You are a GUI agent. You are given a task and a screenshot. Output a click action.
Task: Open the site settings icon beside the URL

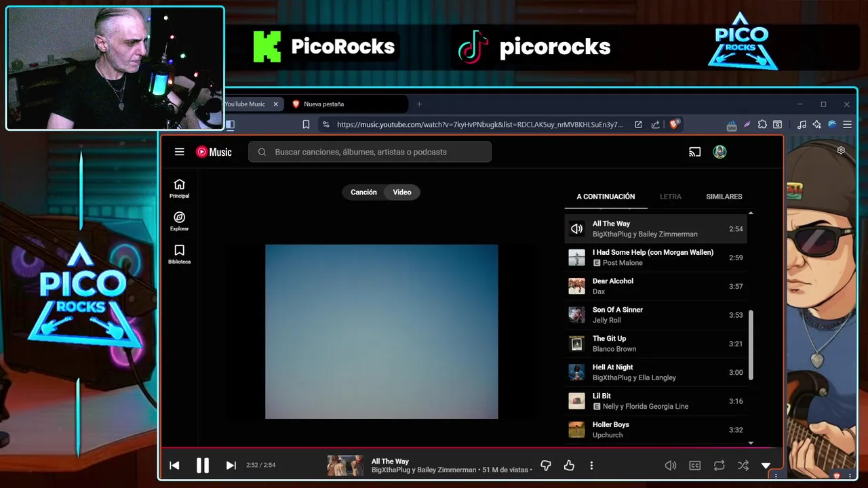tap(326, 125)
